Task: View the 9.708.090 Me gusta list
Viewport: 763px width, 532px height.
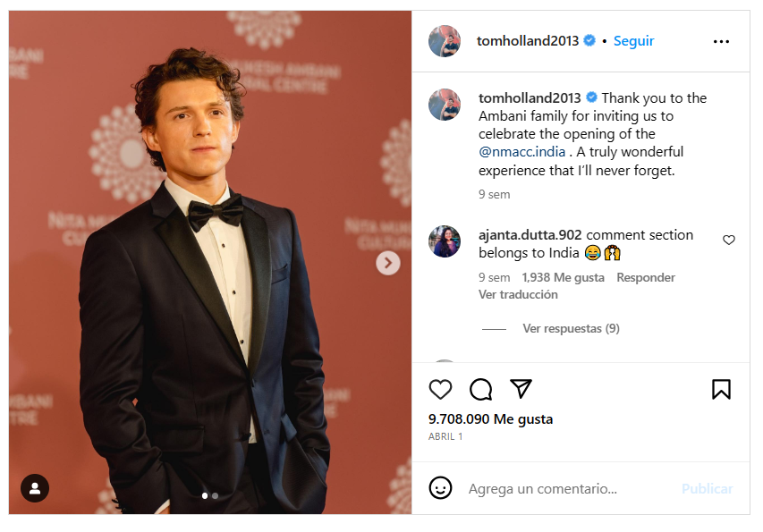Action: (x=490, y=418)
